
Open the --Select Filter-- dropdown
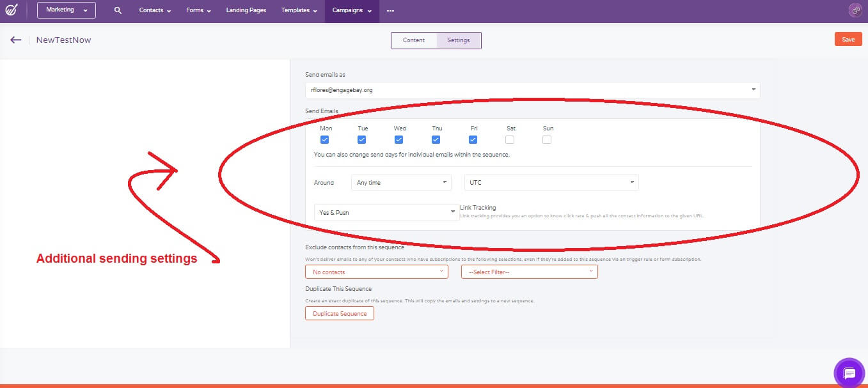coord(529,271)
